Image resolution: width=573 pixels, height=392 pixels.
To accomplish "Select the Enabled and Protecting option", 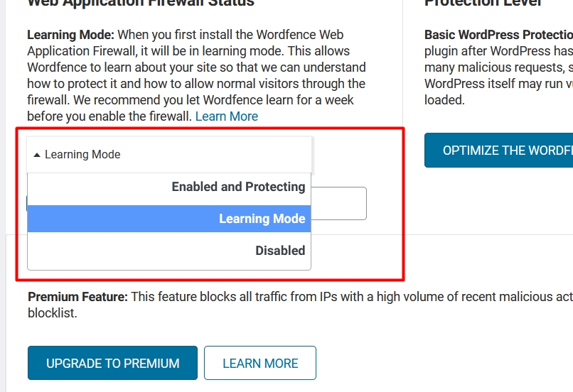I will 169,187.
